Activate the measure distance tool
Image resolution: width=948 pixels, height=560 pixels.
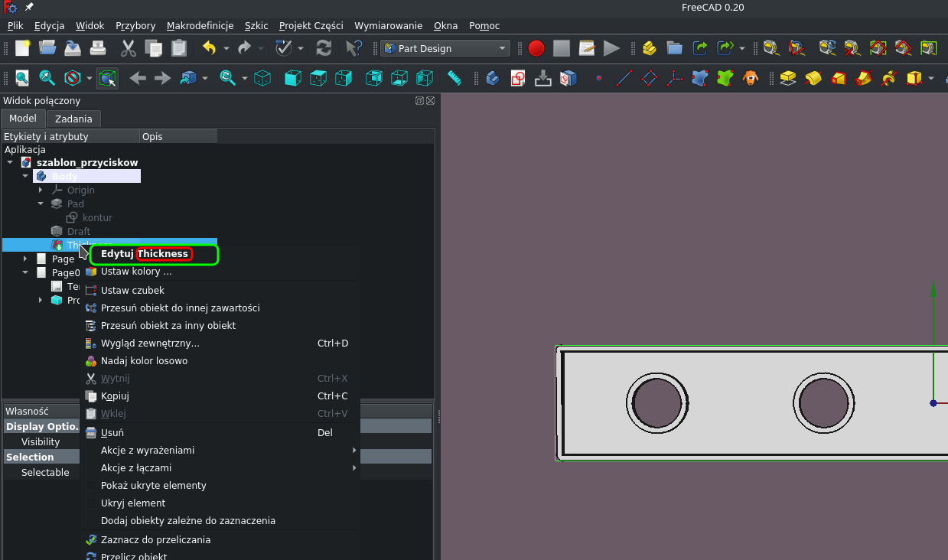(454, 77)
